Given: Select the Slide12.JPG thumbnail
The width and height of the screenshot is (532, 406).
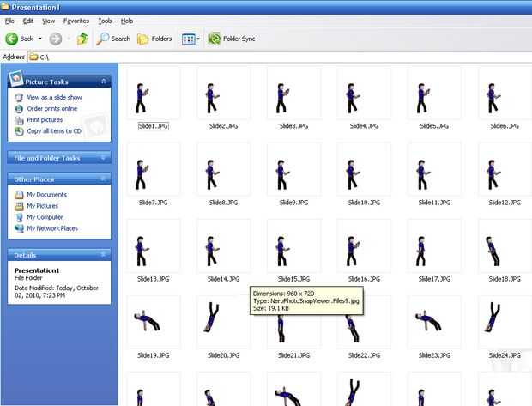Looking at the screenshot, I should [505, 169].
